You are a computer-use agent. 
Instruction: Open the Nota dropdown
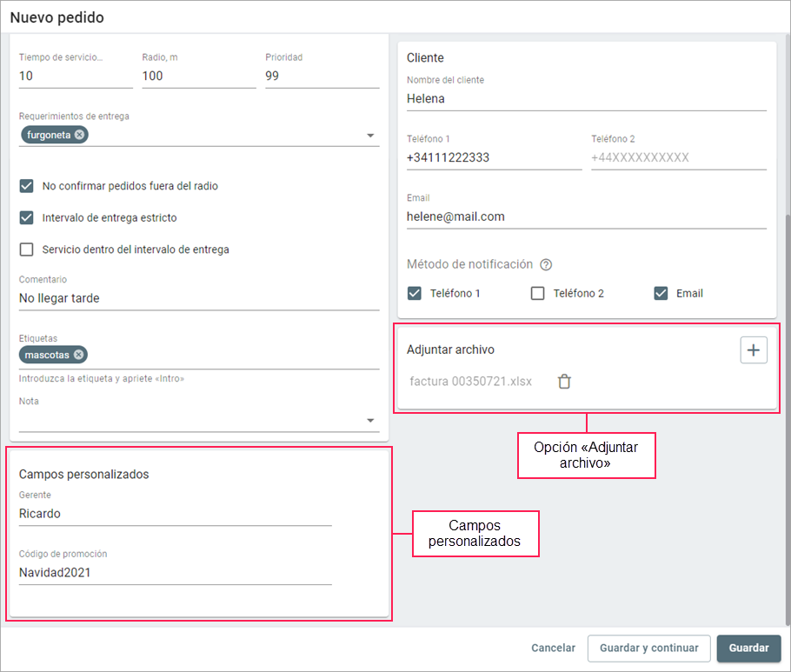point(370,421)
